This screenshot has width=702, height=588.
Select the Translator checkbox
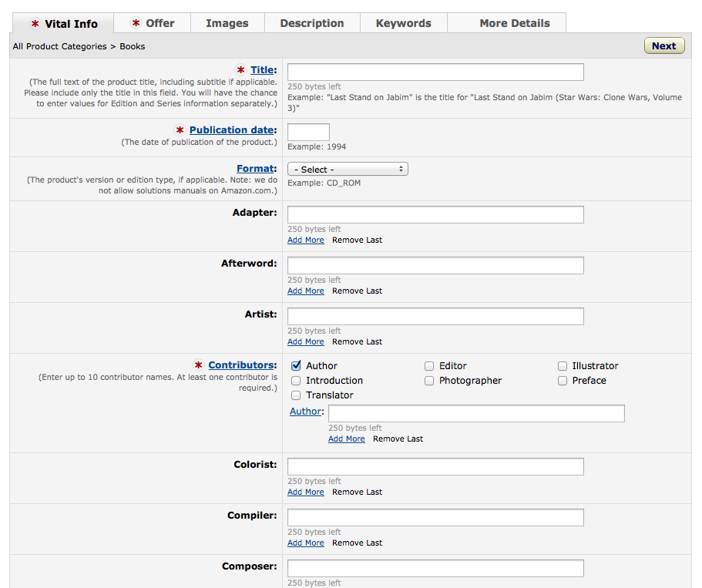pos(296,395)
